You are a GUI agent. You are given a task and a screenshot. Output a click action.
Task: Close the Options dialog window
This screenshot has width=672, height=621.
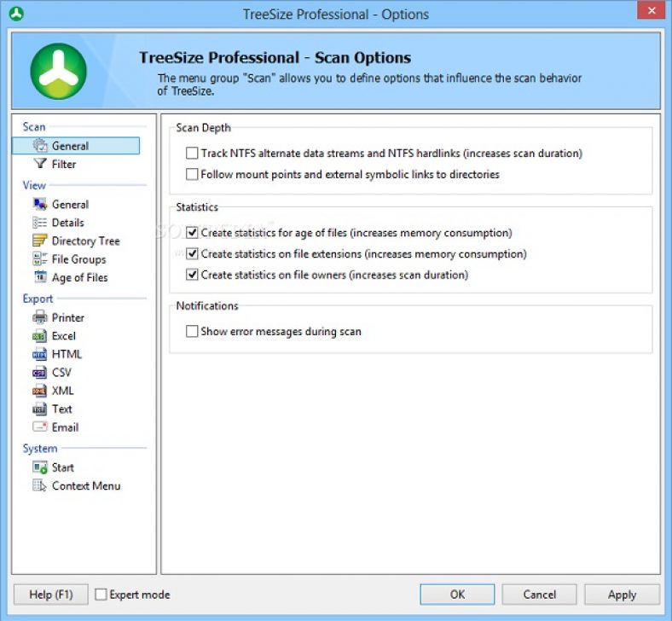pos(651,10)
